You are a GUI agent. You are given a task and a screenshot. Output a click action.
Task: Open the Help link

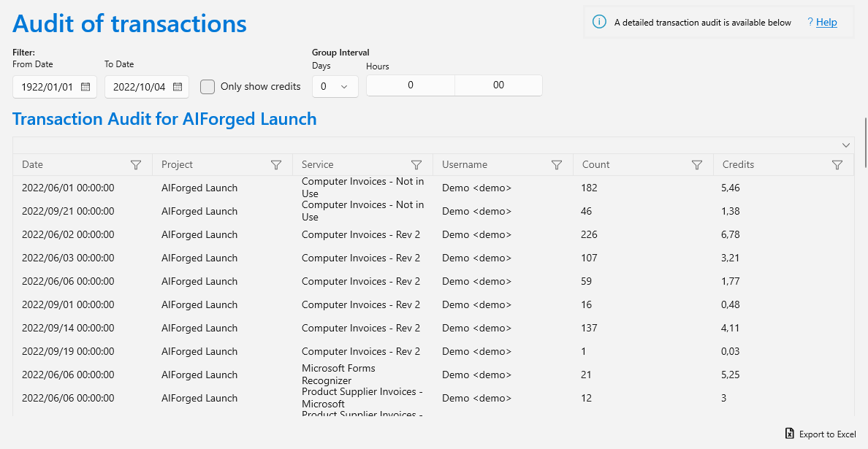pyautogui.click(x=826, y=22)
